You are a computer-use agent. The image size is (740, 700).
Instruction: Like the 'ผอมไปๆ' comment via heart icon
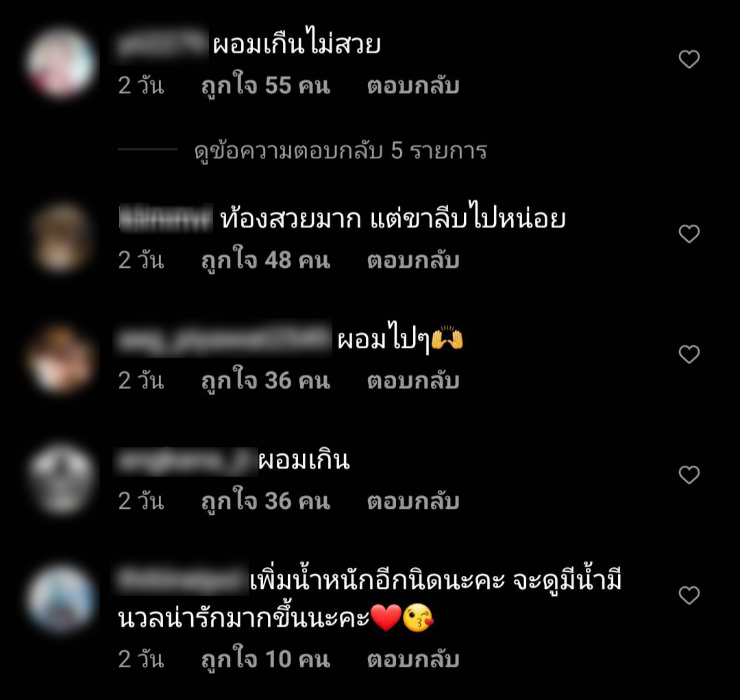point(689,354)
